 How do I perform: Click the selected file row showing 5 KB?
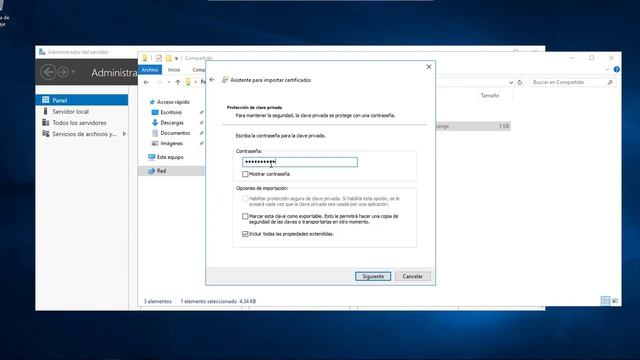click(473, 126)
